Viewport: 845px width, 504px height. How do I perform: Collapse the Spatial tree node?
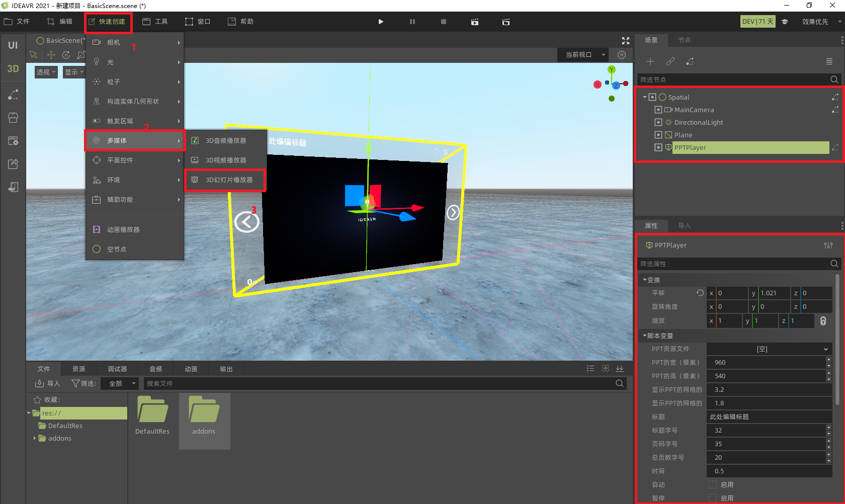coord(645,97)
